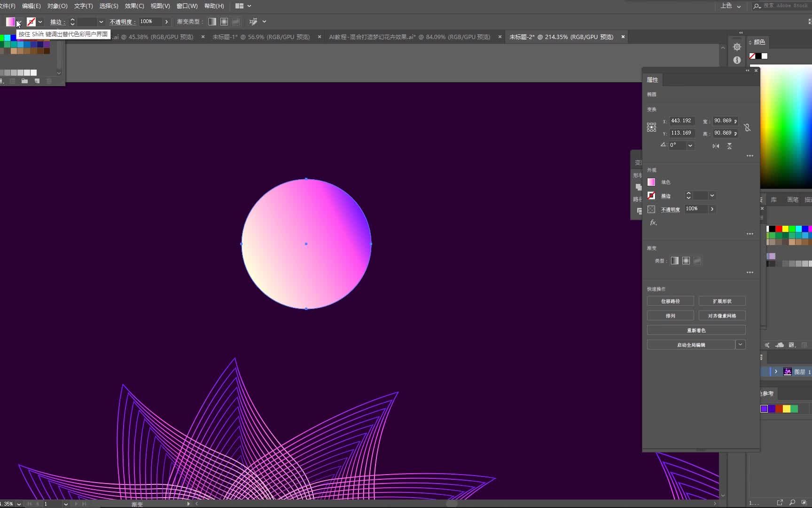Switch to the 画笔 panel tab
This screenshot has height=508, width=812.
pyautogui.click(x=793, y=200)
